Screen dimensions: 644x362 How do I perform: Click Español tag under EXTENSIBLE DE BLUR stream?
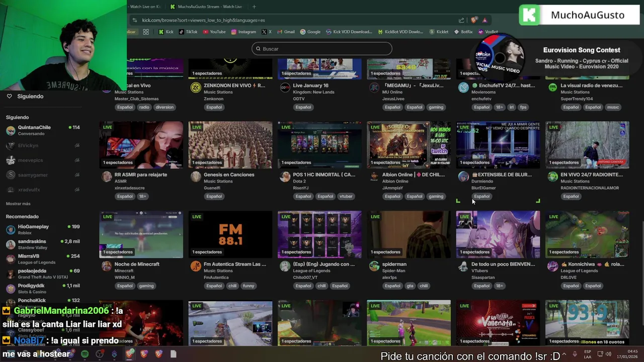coord(481,196)
